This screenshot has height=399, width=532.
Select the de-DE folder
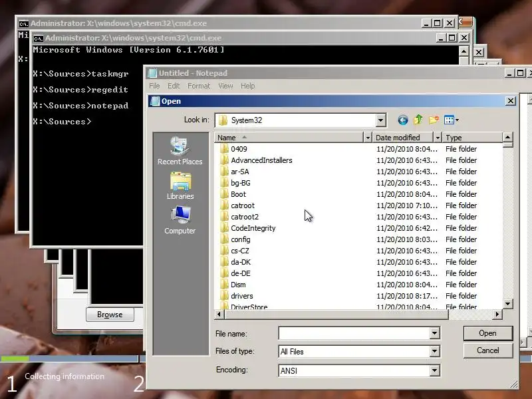(241, 273)
